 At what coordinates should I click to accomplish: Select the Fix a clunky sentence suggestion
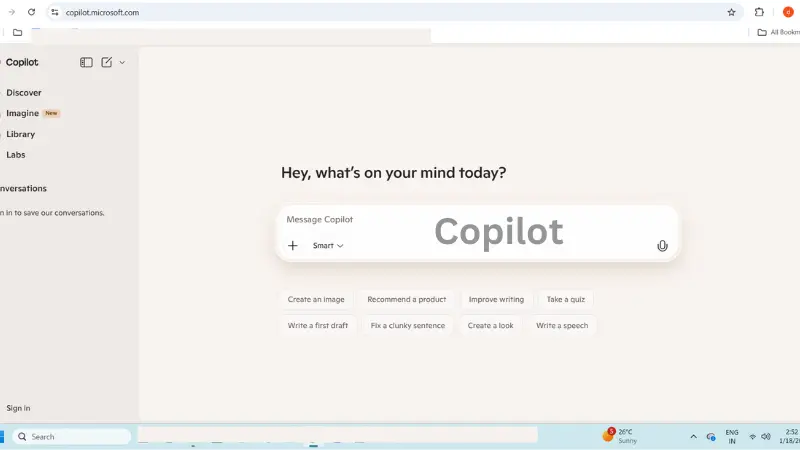coord(408,326)
